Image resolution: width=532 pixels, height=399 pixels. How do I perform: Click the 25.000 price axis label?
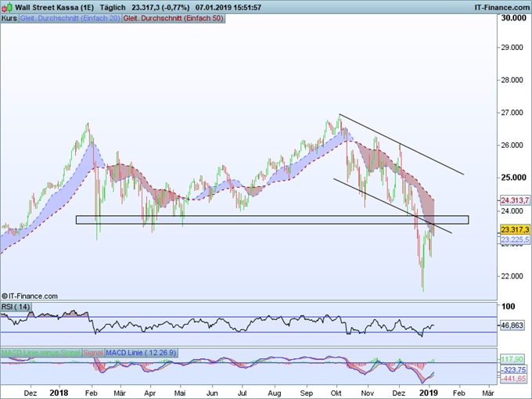coord(514,178)
